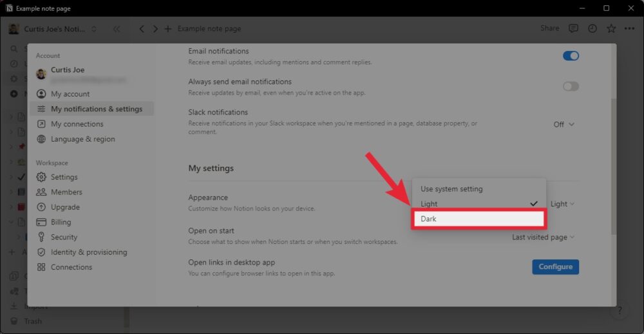Add new tab with plus icon
The width and height of the screenshot is (644, 334).
pyautogui.click(x=168, y=29)
